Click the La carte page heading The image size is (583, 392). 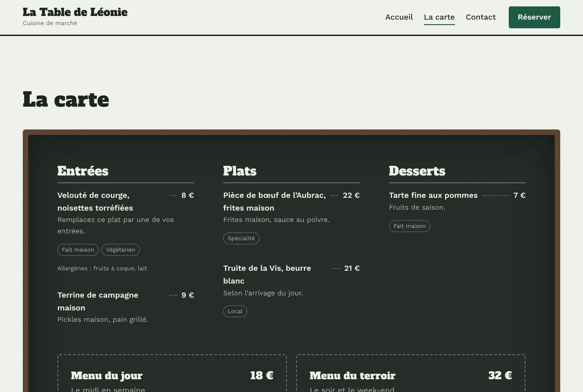(66, 99)
